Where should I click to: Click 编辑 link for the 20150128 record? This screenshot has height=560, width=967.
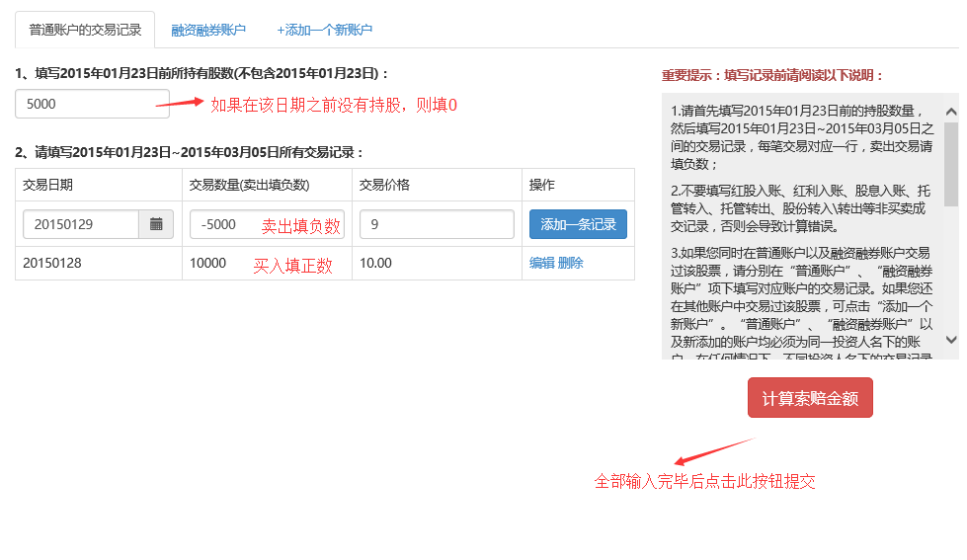(541, 263)
